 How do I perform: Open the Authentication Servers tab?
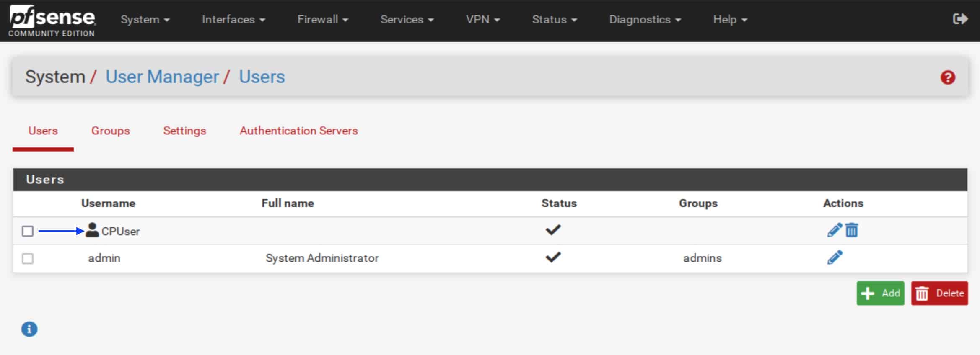click(298, 131)
